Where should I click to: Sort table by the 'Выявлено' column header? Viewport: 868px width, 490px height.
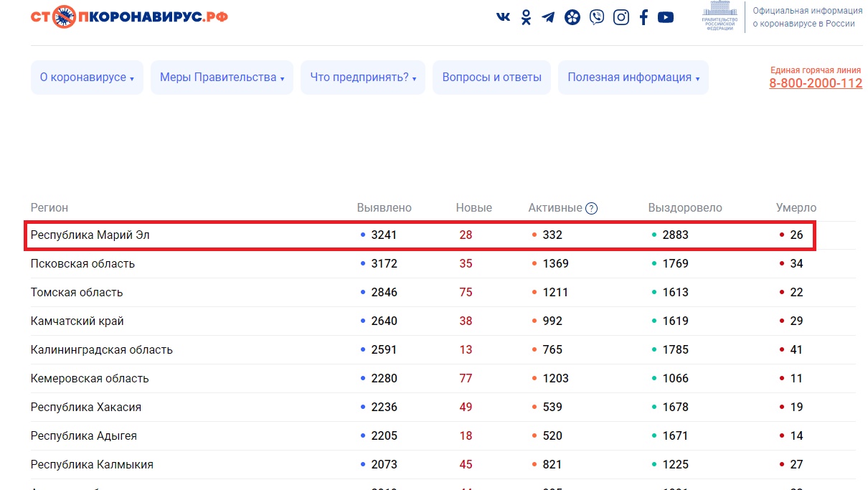(x=385, y=208)
